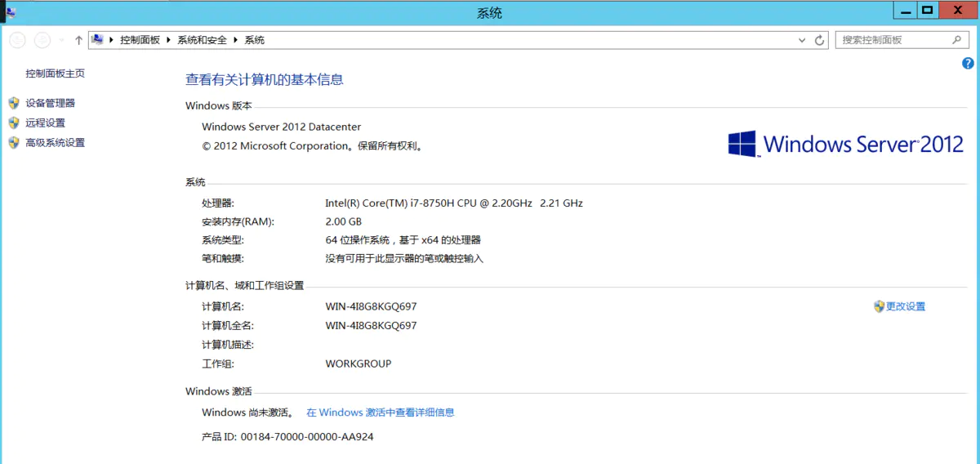
Task: Click the refresh button
Action: [x=821, y=40]
